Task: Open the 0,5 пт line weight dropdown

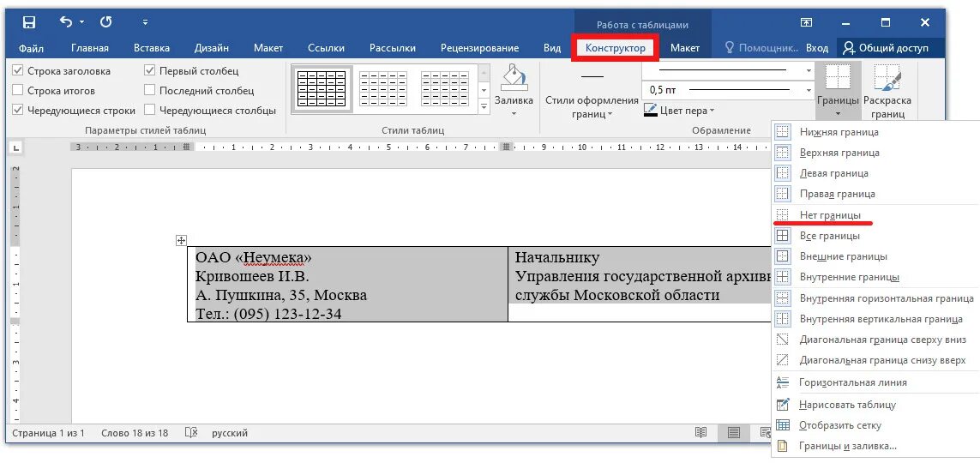Action: point(809,91)
